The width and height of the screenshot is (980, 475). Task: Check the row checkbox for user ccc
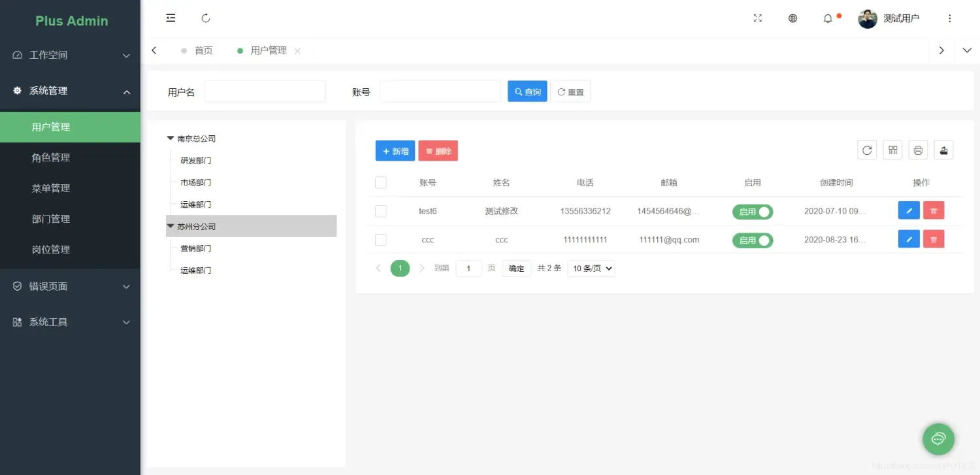381,239
